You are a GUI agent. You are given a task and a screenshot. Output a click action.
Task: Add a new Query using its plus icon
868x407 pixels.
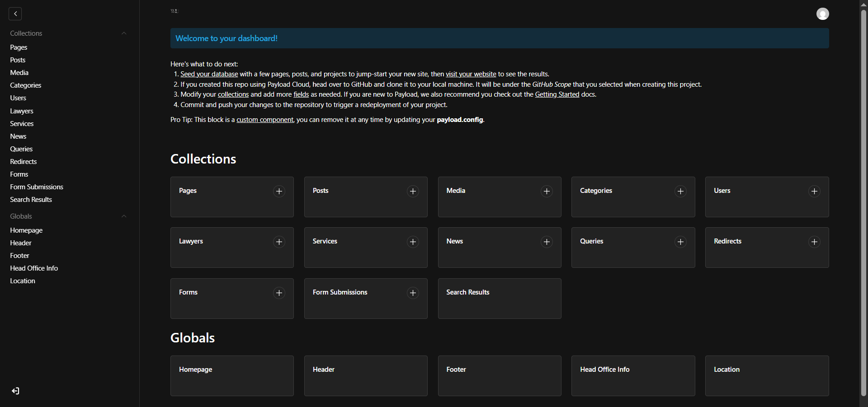pyautogui.click(x=680, y=242)
